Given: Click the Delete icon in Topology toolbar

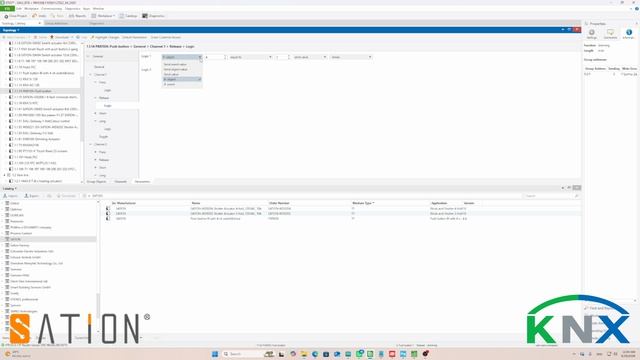Looking at the screenshot, I should tap(36, 37).
